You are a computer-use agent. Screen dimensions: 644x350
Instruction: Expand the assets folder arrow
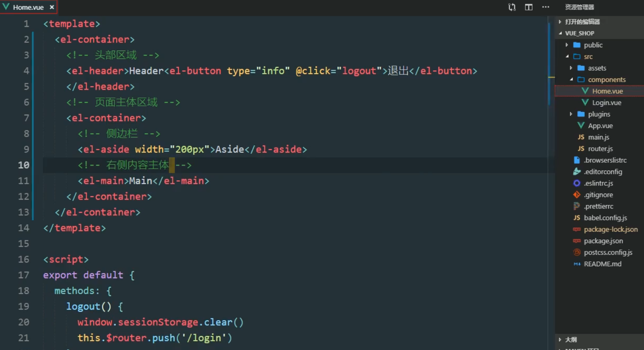click(571, 68)
